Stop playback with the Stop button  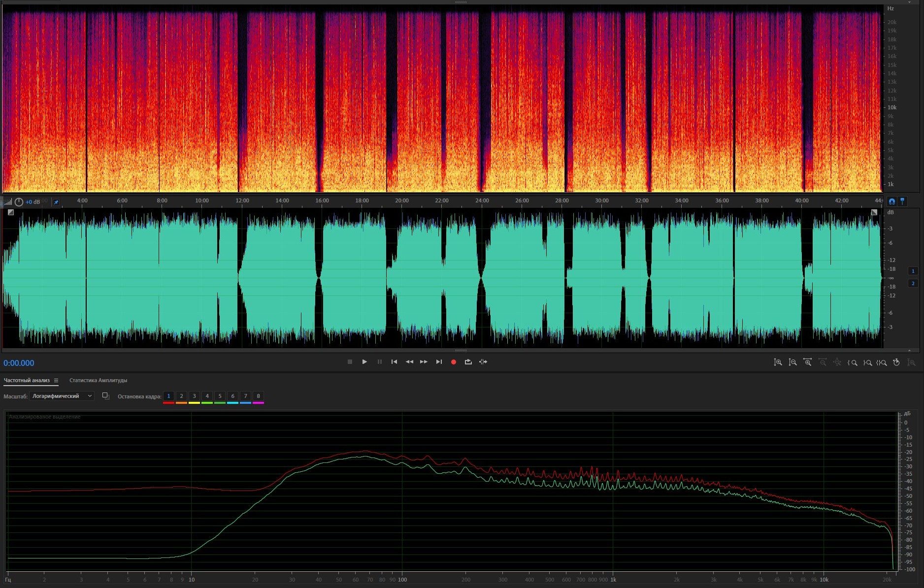350,362
